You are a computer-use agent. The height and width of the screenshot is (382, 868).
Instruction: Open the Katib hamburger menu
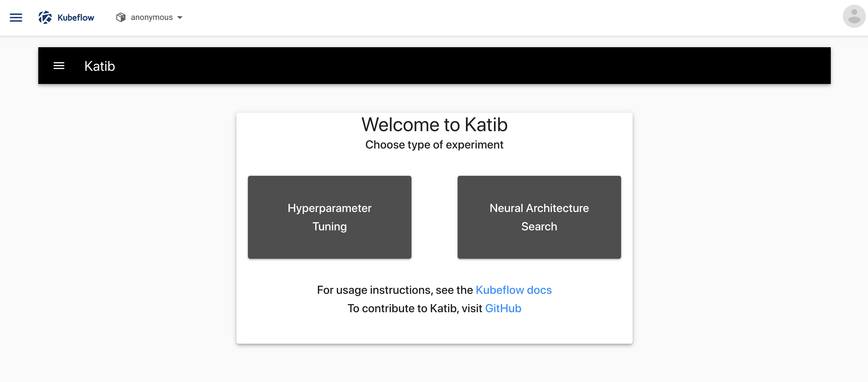59,66
